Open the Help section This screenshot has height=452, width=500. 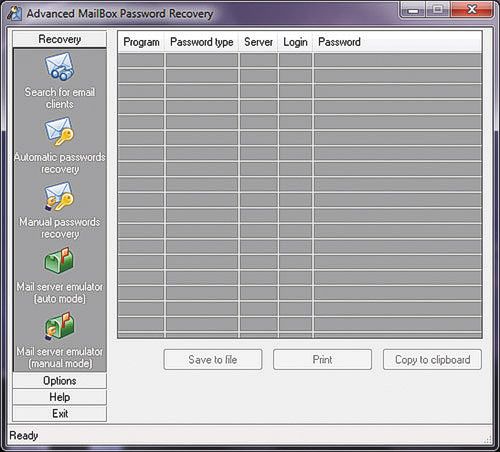(x=60, y=397)
